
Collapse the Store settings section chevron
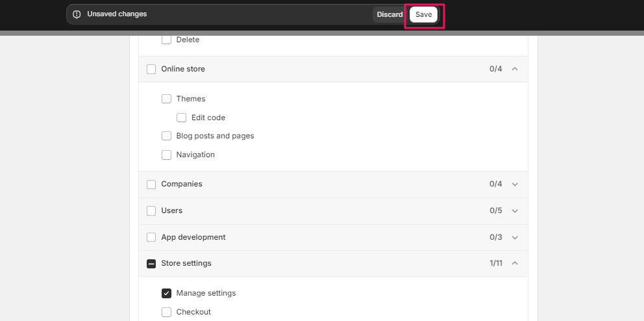click(x=515, y=263)
